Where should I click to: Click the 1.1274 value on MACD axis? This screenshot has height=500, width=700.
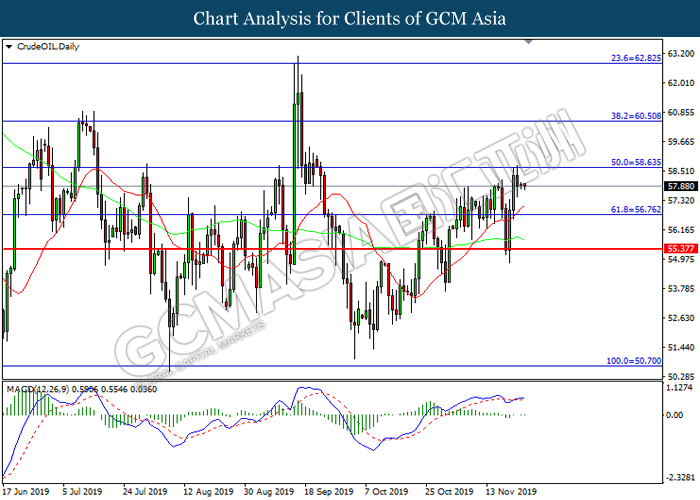tap(679, 388)
